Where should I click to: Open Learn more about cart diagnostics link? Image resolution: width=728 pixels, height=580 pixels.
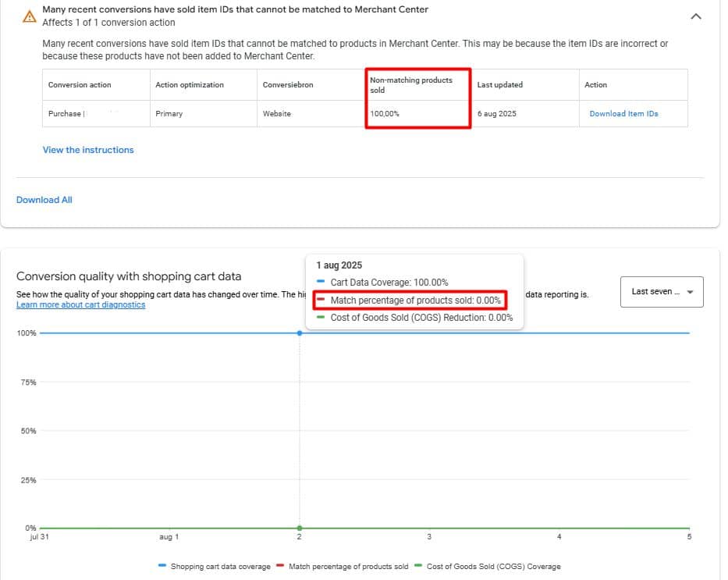coord(80,304)
